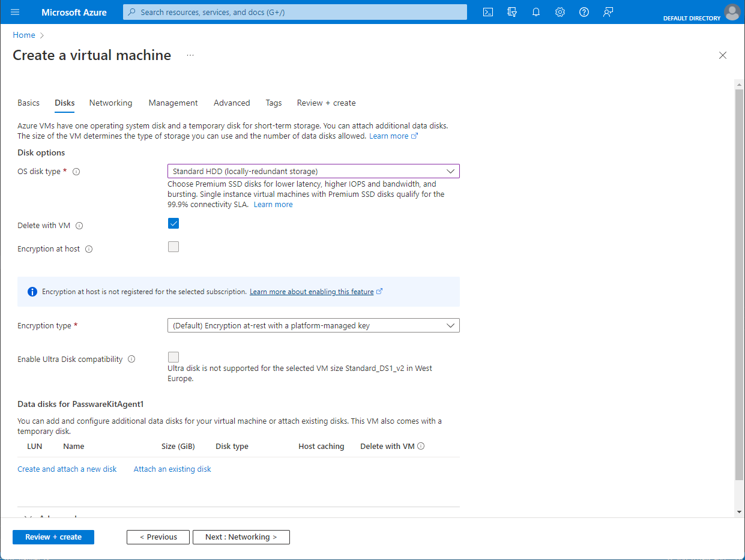The height and width of the screenshot is (560, 745).
Task: Switch to the Basics tab
Action: [28, 103]
